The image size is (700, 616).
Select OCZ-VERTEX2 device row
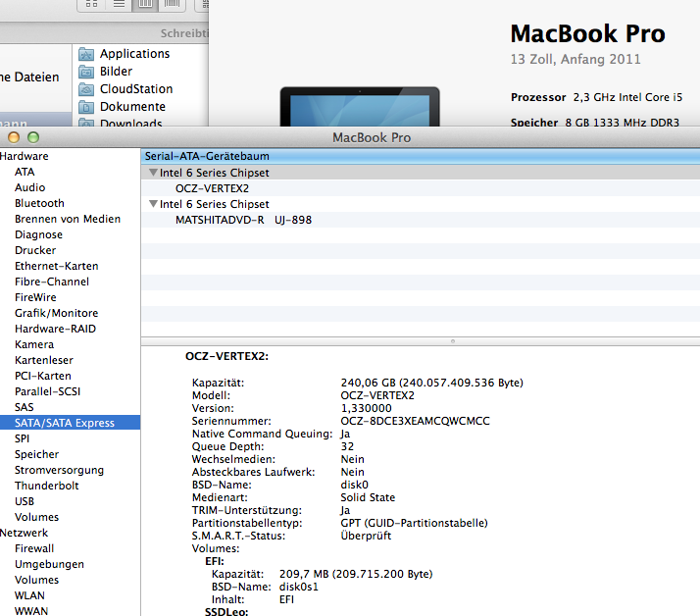(420, 188)
